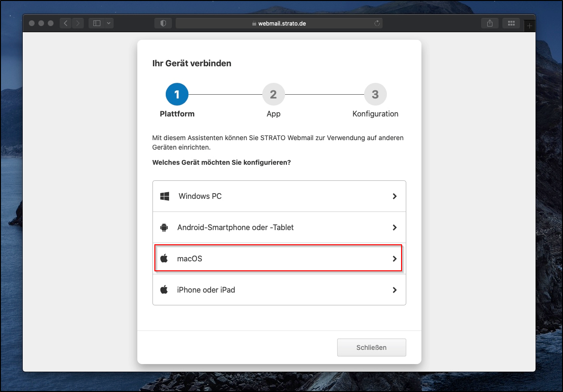Click the Windows logo icon
Viewport: 563px width, 392px height.
click(164, 196)
